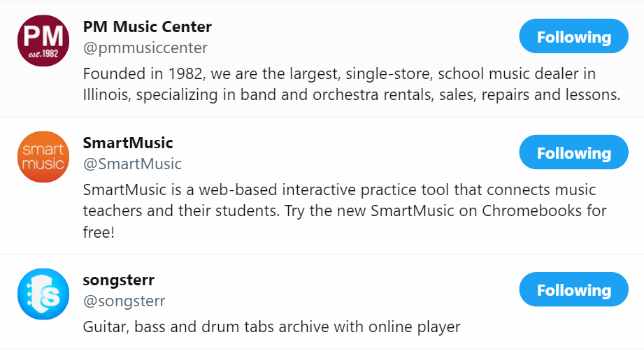This screenshot has width=644, height=351.
Task: Select PM Music Center bio text
Action: (x=352, y=84)
